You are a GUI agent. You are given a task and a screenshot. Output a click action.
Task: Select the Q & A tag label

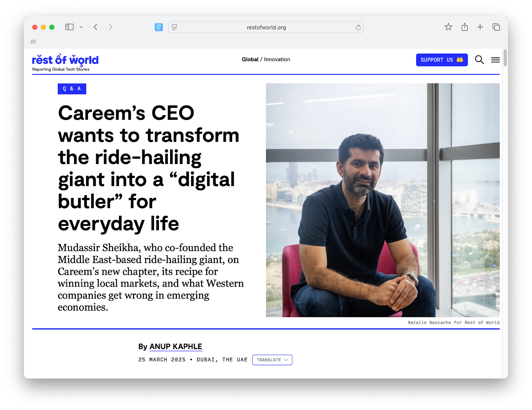click(x=72, y=89)
